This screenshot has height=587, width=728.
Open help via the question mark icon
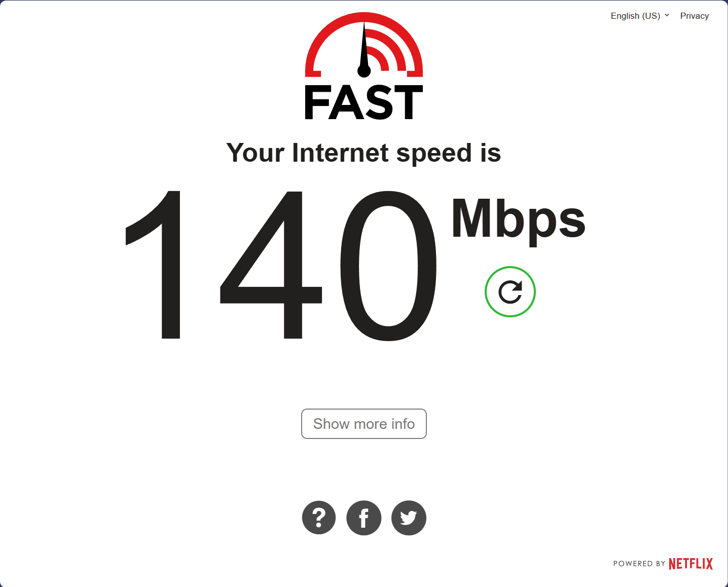[x=319, y=518]
